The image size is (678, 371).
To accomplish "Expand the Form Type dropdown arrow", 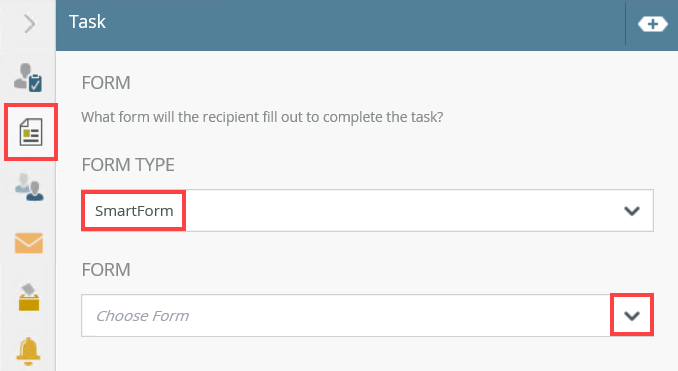I will (632, 211).
